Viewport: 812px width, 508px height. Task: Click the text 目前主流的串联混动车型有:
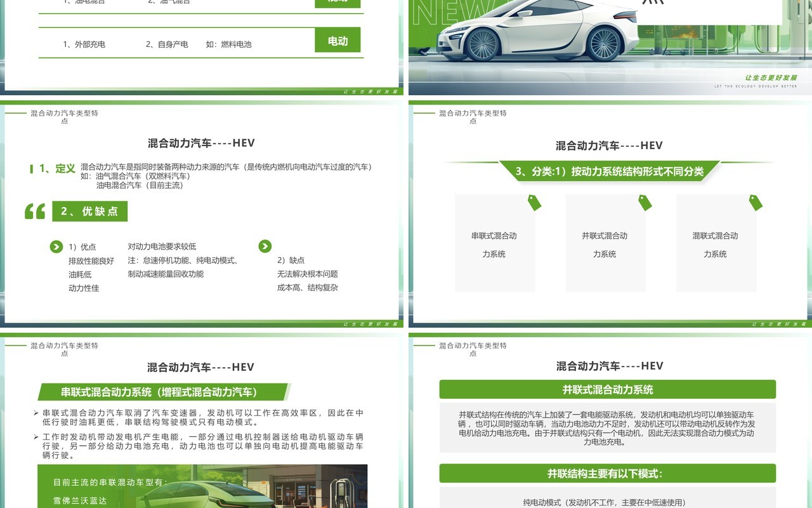[x=110, y=483]
